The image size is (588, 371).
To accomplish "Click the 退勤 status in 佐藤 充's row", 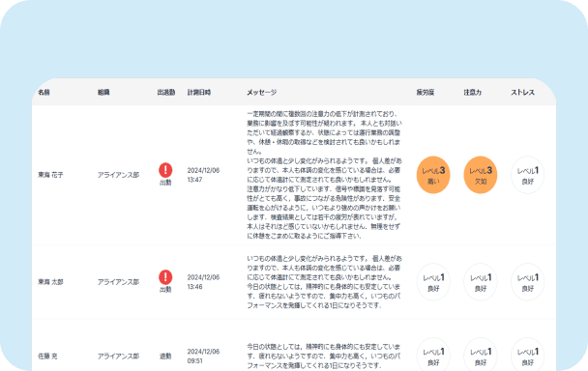I will 165,357.
